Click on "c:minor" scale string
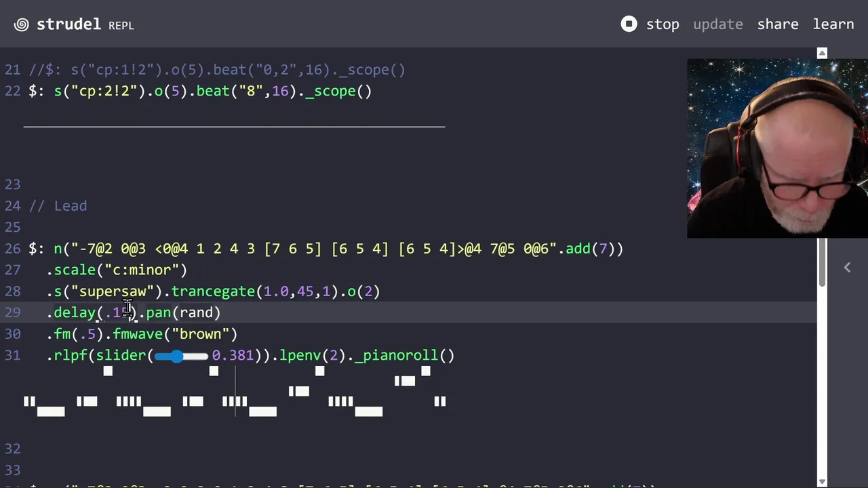Image resolution: width=868 pixels, height=488 pixels. (x=142, y=270)
